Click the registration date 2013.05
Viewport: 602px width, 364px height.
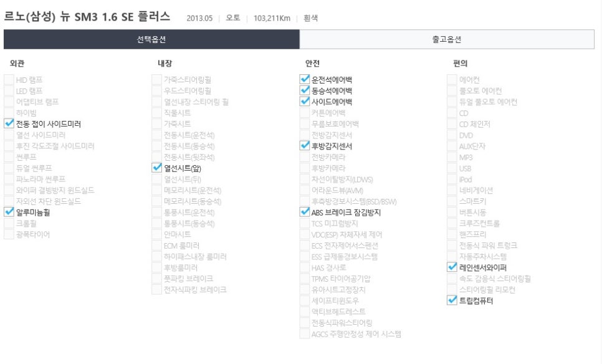pos(199,18)
